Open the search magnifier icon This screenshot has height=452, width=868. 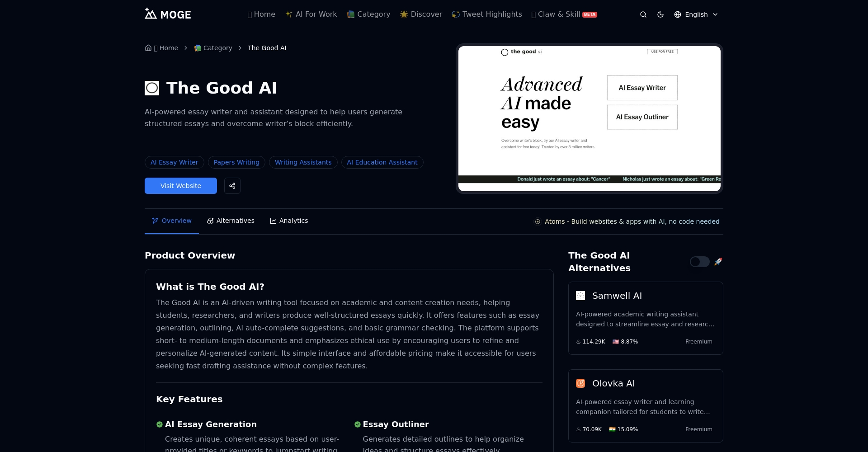(643, 14)
